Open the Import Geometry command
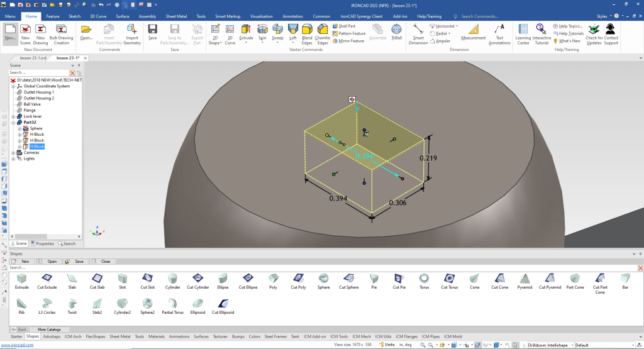 coord(132,32)
